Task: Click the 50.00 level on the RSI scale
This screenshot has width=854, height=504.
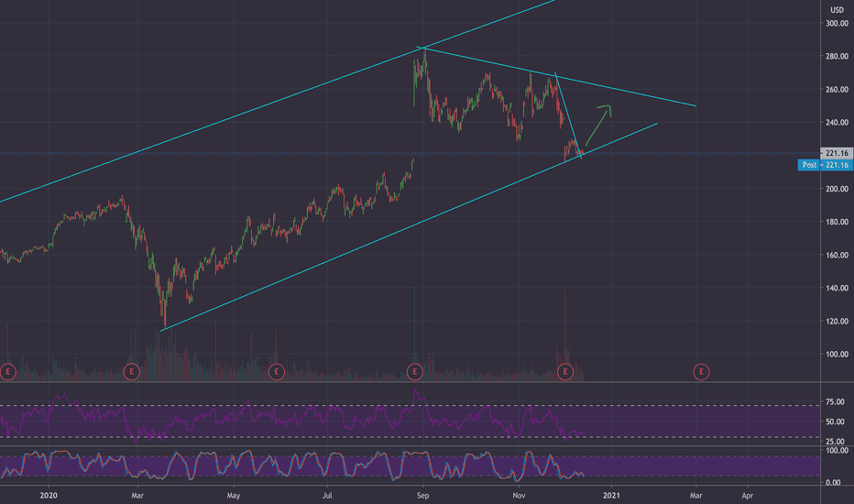Action: point(835,422)
